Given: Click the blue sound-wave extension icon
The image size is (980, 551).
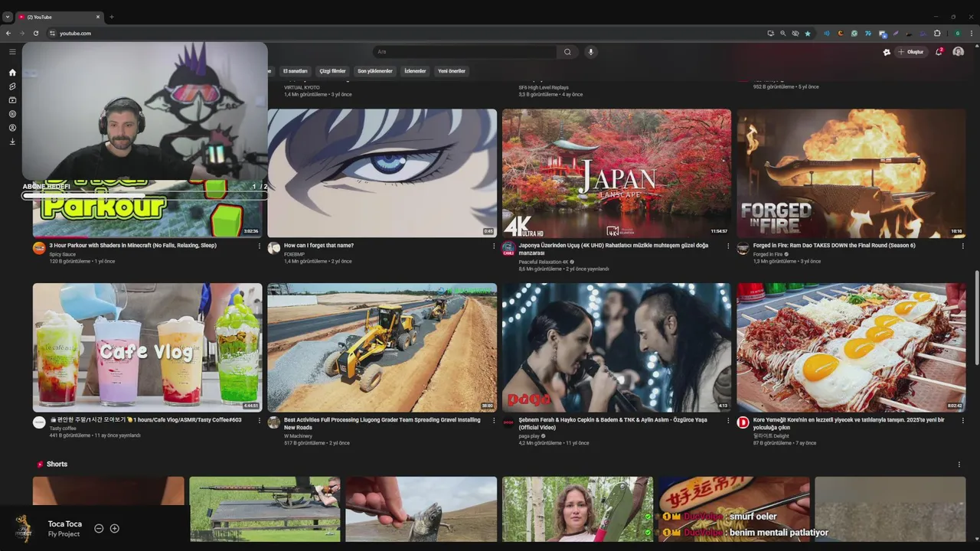Looking at the screenshot, I should tap(827, 34).
